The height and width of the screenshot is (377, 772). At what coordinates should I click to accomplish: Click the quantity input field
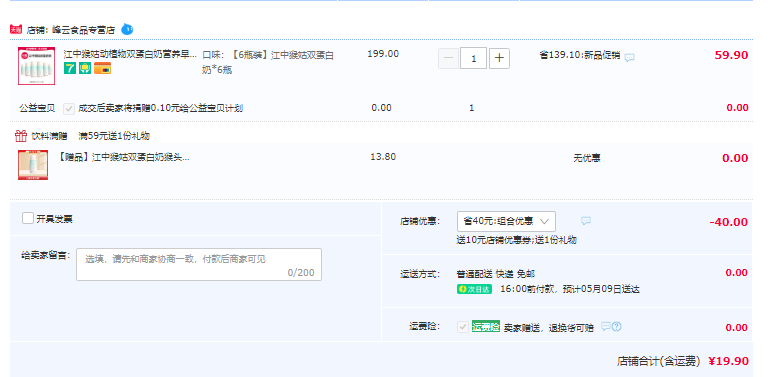474,58
